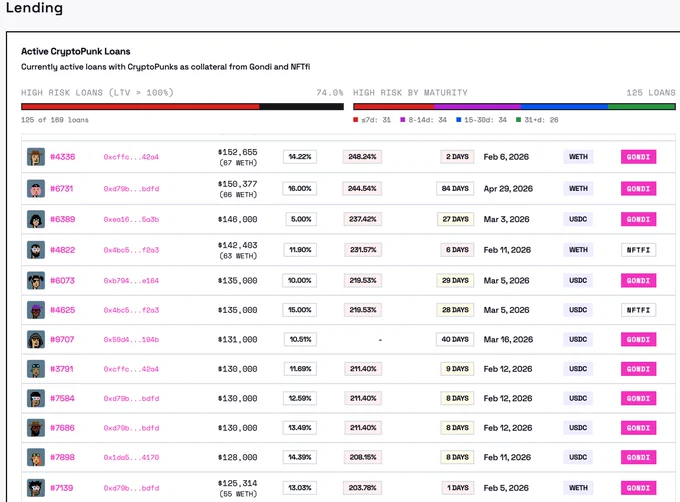680x502 pixels.
Task: Click the NFTFI badge in the #4625 row
Action: 638,310
